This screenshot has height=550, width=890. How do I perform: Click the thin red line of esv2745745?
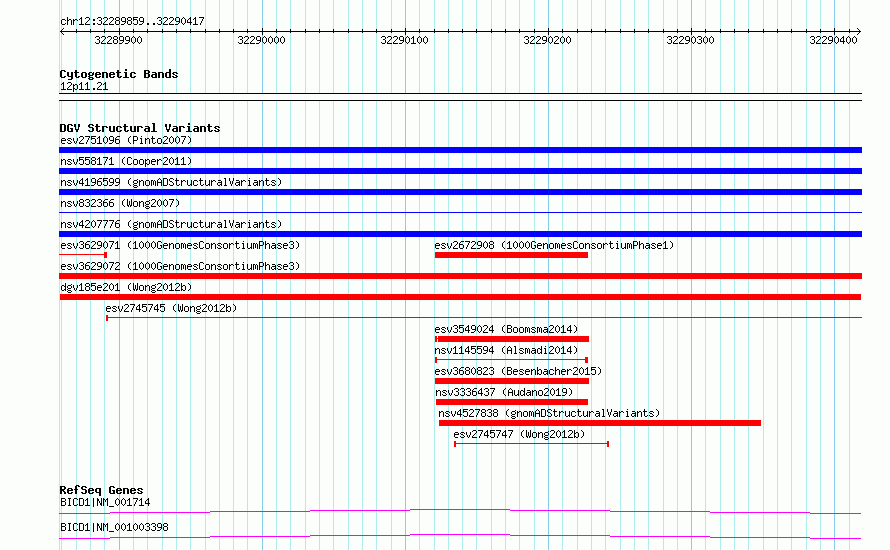tap(484, 318)
